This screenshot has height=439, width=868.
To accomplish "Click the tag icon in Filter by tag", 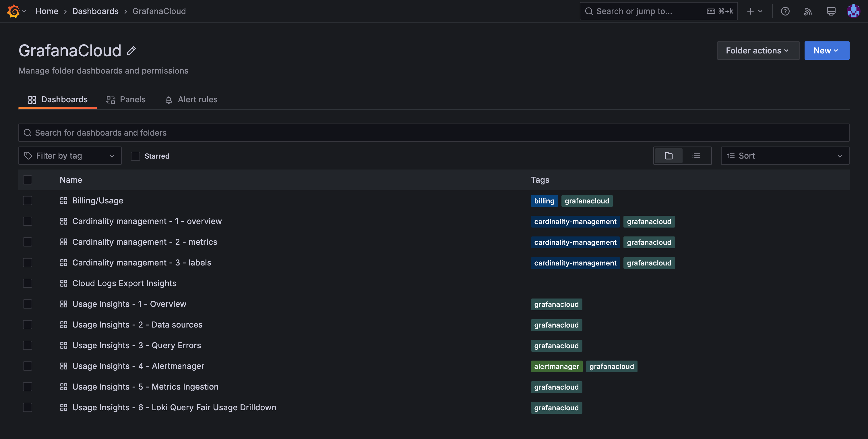I will click(28, 156).
